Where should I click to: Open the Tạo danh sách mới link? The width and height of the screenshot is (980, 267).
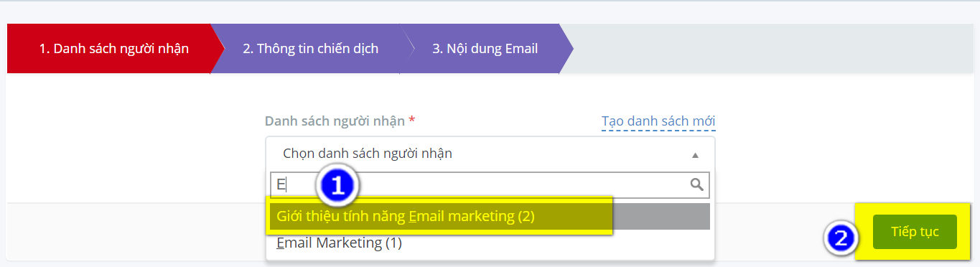(x=658, y=121)
